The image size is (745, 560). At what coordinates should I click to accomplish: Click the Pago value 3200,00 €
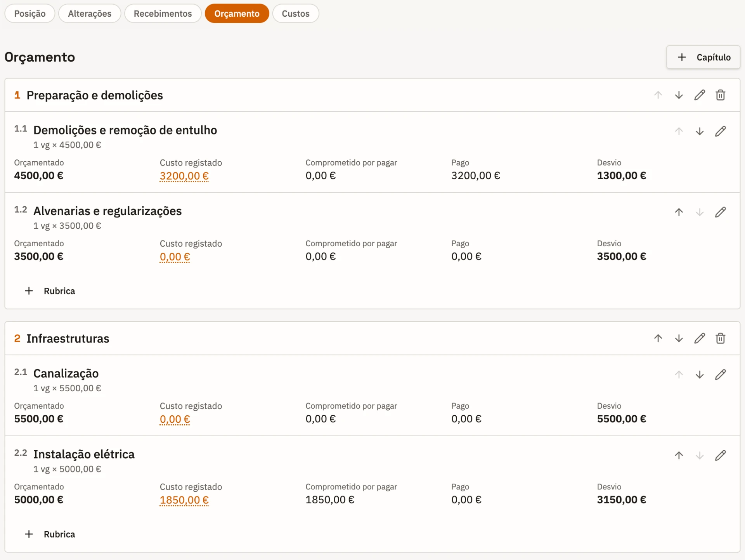[476, 176]
